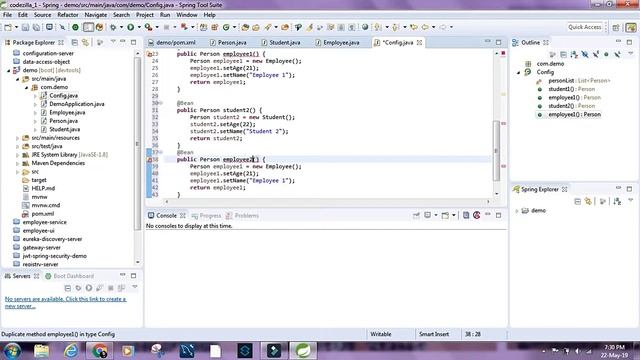Image resolution: width=640 pixels, height=360 pixels.
Task: Open the New button dropdown arrow
Action: point(16,27)
